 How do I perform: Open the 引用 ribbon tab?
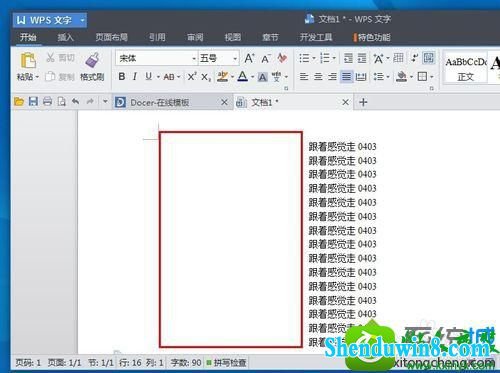click(x=157, y=37)
